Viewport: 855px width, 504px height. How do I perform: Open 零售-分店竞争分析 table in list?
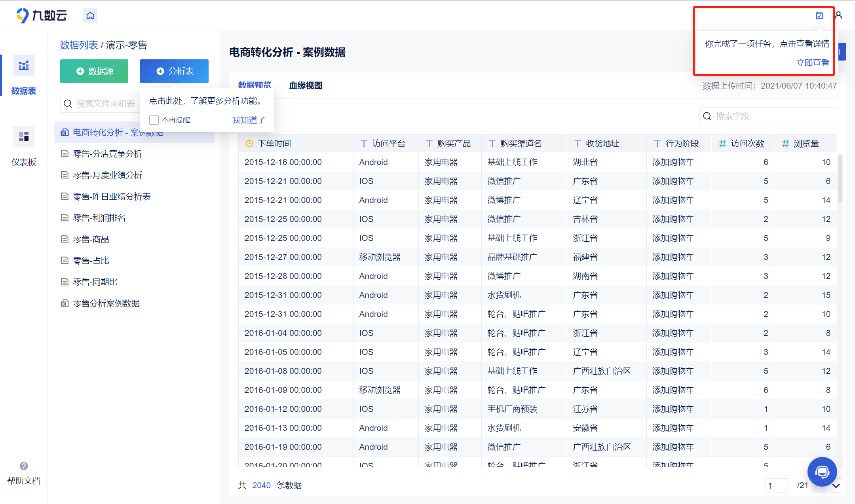108,154
